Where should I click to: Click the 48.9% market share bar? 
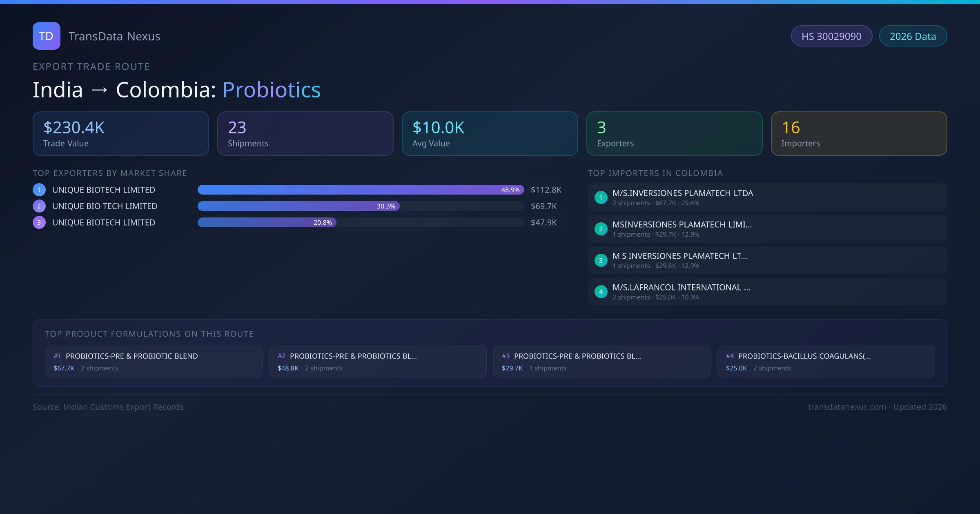click(361, 190)
